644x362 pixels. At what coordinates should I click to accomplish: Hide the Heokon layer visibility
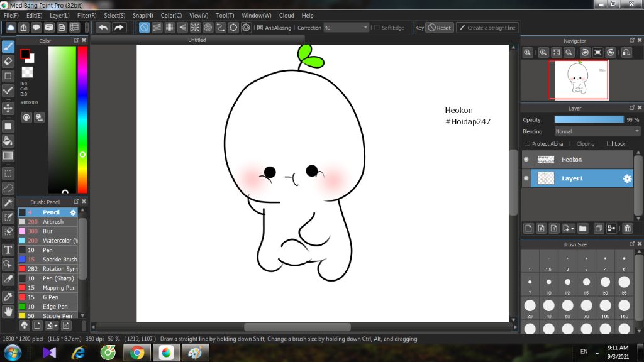(526, 160)
